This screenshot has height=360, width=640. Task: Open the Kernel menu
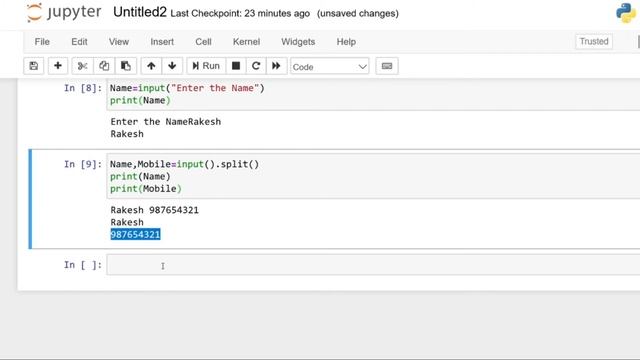click(x=246, y=42)
